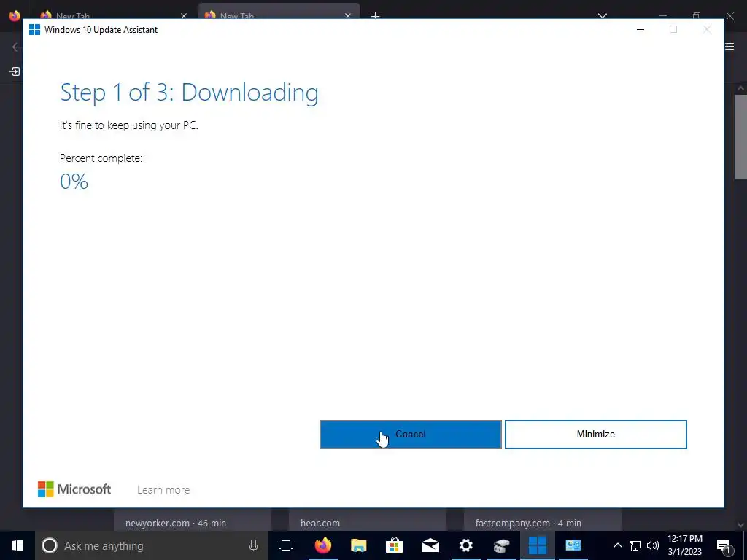Open the volume control tray icon
The width and height of the screenshot is (747, 560).
pyautogui.click(x=653, y=545)
